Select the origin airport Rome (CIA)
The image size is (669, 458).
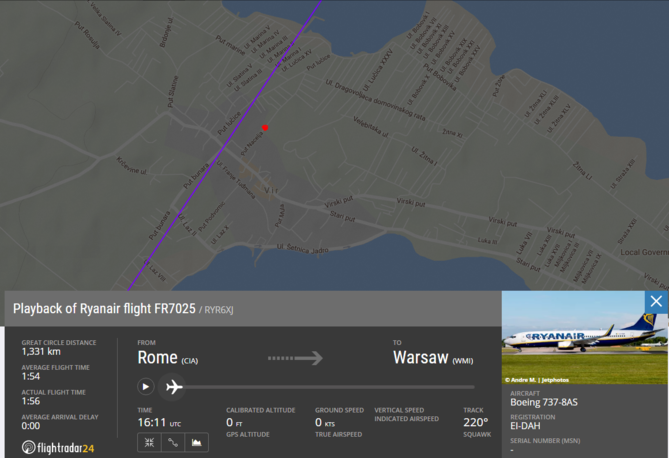click(168, 358)
